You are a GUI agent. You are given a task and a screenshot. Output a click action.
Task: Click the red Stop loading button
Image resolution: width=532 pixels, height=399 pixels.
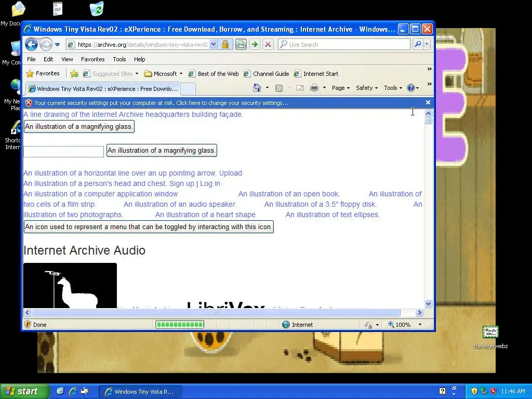click(268, 45)
